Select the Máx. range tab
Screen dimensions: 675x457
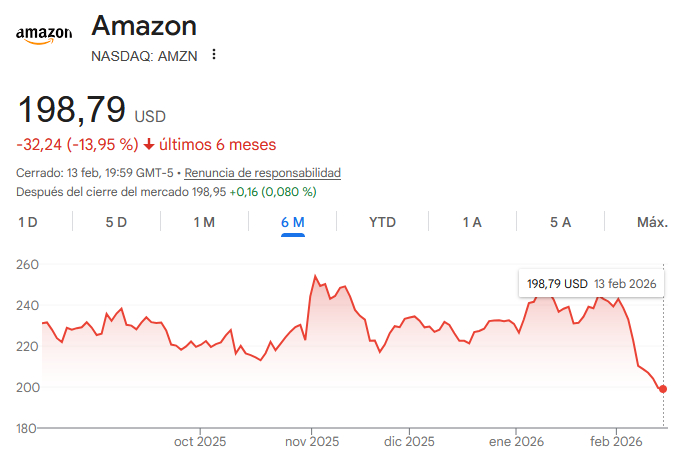652,222
